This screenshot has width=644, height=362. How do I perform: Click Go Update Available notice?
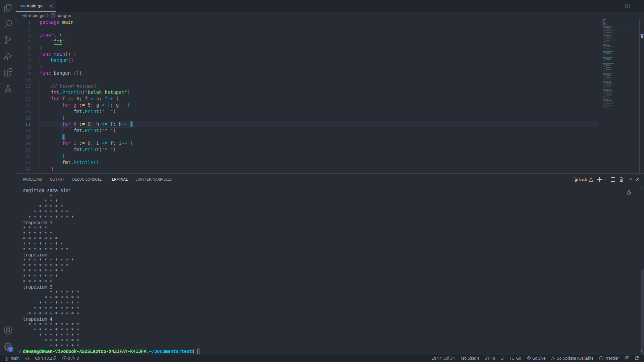tap(572, 358)
